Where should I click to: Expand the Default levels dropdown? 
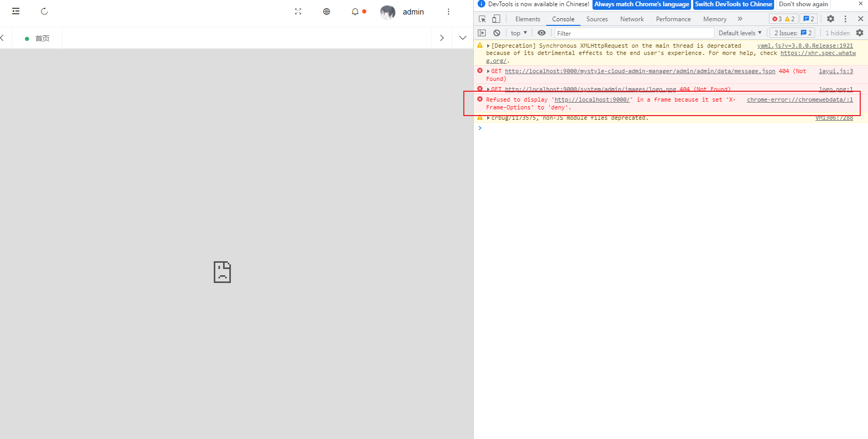(x=740, y=33)
